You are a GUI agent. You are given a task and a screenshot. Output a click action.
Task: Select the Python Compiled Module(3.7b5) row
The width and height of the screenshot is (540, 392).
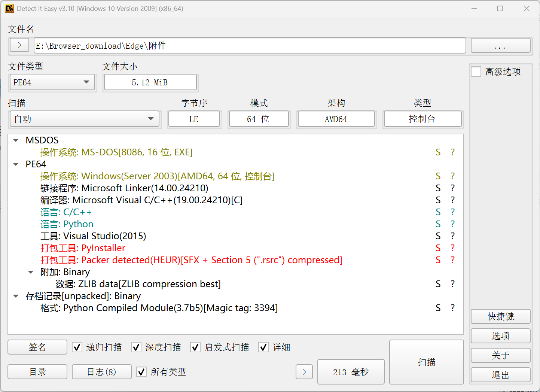click(235, 308)
